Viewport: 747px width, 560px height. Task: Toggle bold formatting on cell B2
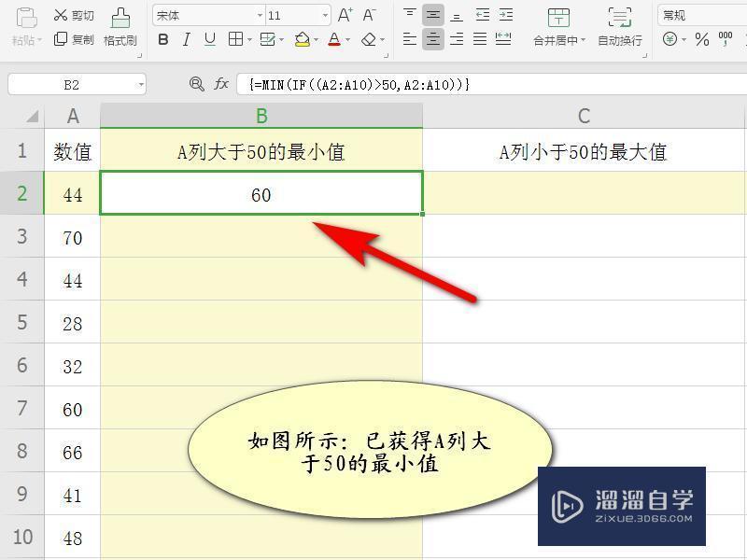tap(162, 40)
